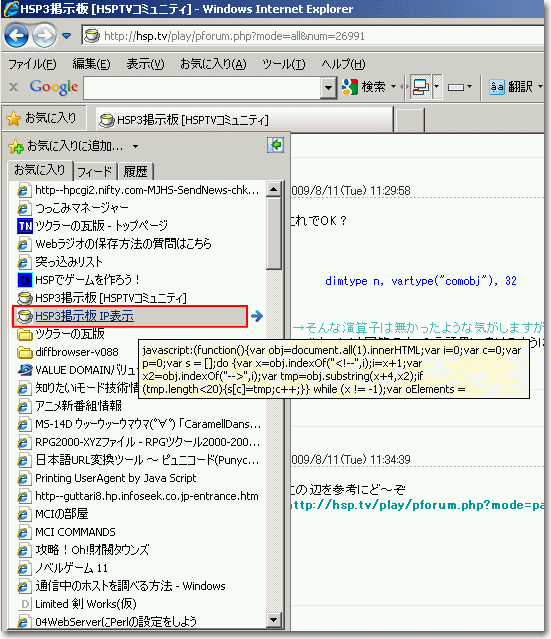Open the ツール(T) menu
This screenshot has width=551, height=639.
point(283,64)
